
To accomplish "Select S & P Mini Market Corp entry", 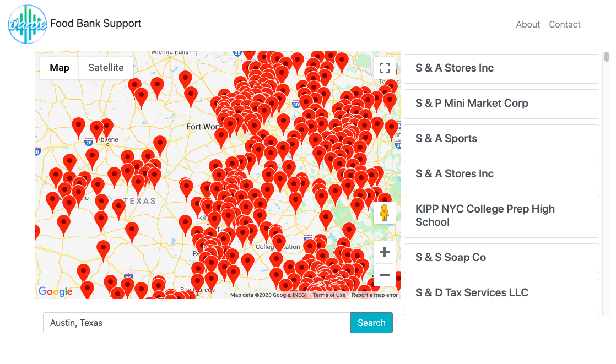I will point(501,104).
